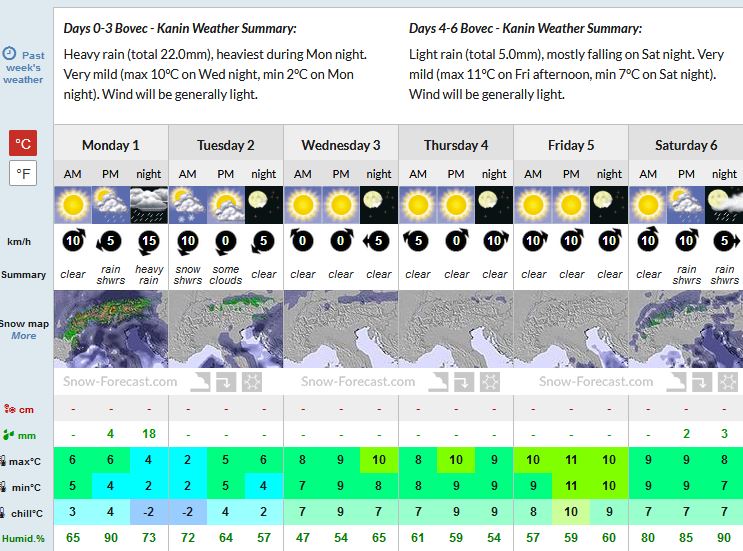The image size is (743, 551).
Task: Open Saturday 6 snow map thumbnail
Action: 686,328
